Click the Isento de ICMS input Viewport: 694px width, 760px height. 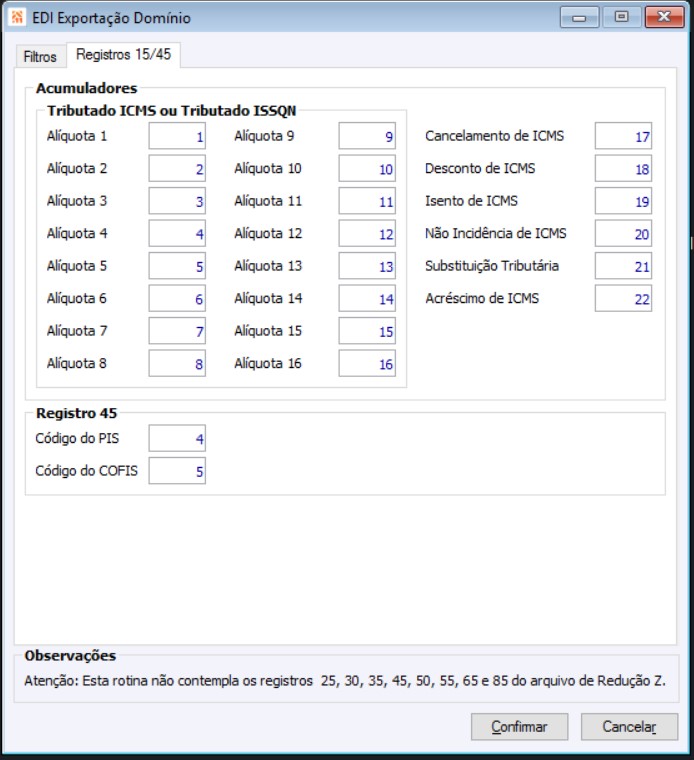[x=623, y=202]
